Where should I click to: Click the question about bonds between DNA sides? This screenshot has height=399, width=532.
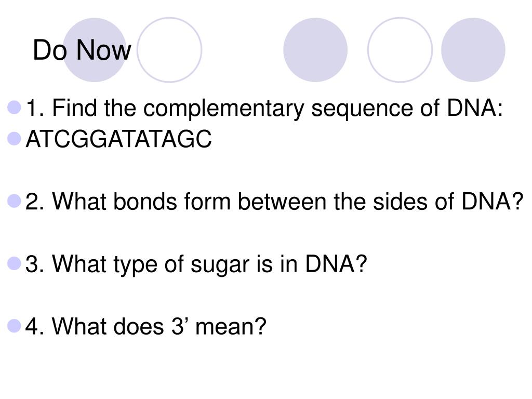pyautogui.click(x=274, y=202)
